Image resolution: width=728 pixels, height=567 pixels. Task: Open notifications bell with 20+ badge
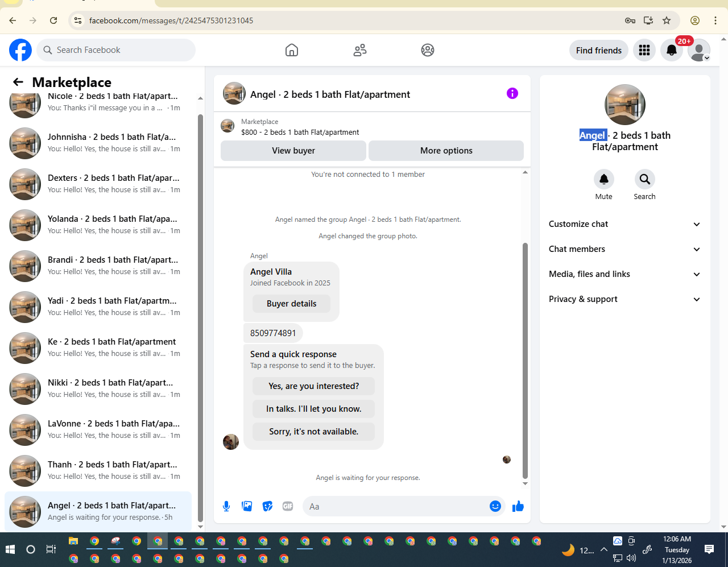click(x=672, y=50)
